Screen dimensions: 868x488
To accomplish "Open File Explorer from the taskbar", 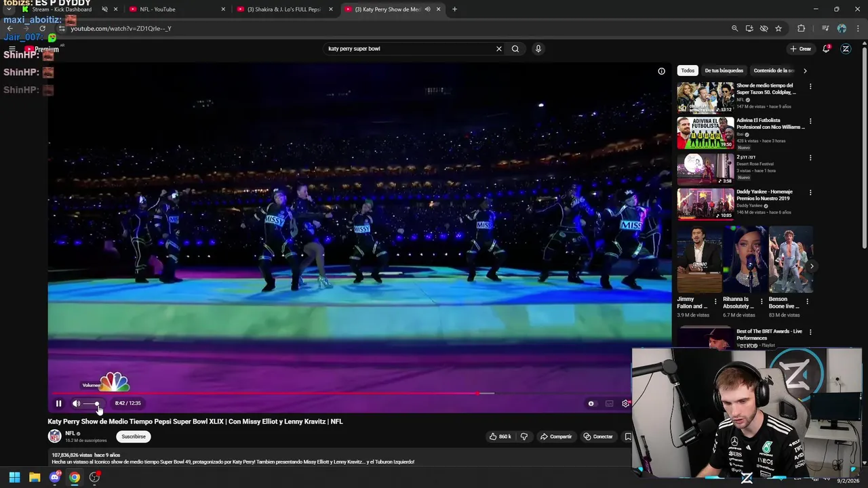I will point(35,477).
